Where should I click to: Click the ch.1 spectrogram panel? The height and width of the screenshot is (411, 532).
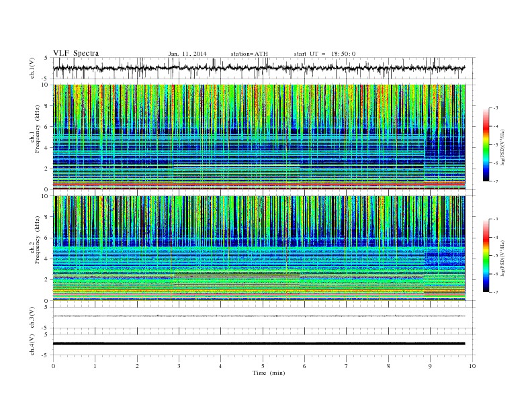pos(259,137)
